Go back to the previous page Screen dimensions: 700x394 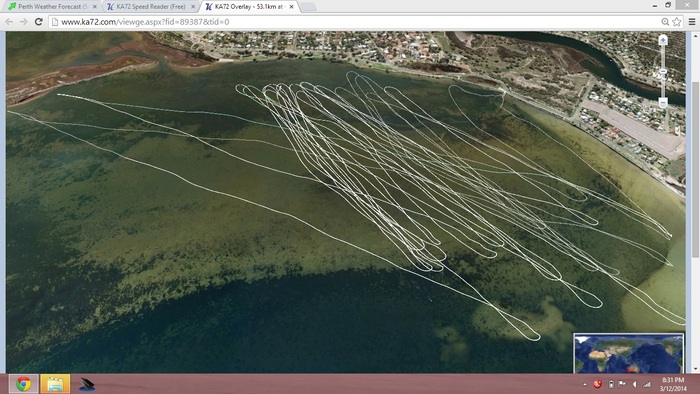(9, 21)
